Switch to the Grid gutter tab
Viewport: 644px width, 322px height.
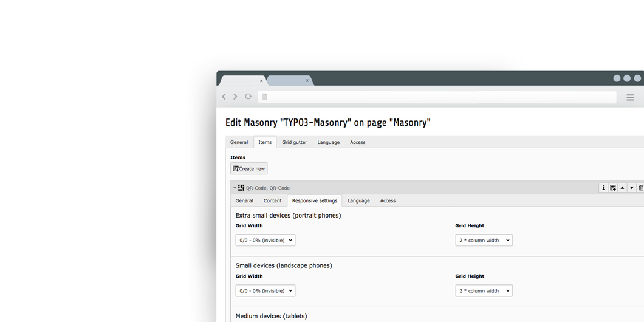(x=294, y=142)
